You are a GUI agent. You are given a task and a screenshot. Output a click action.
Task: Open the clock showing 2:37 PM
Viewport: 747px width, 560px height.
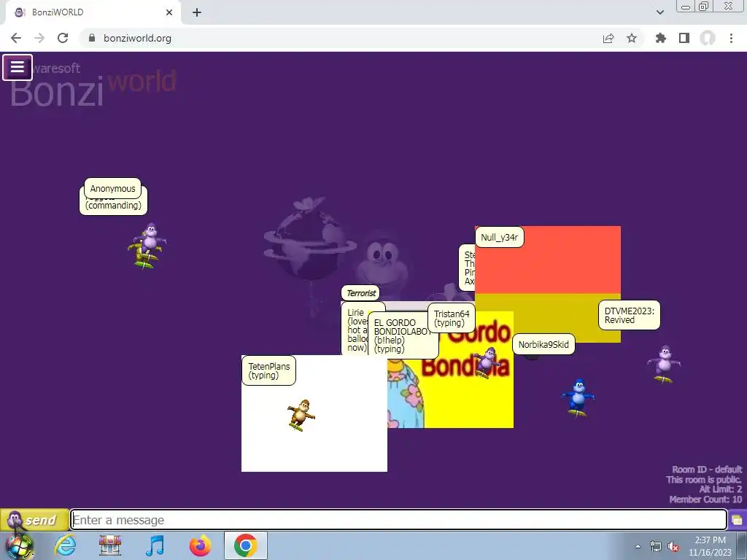coord(710,546)
